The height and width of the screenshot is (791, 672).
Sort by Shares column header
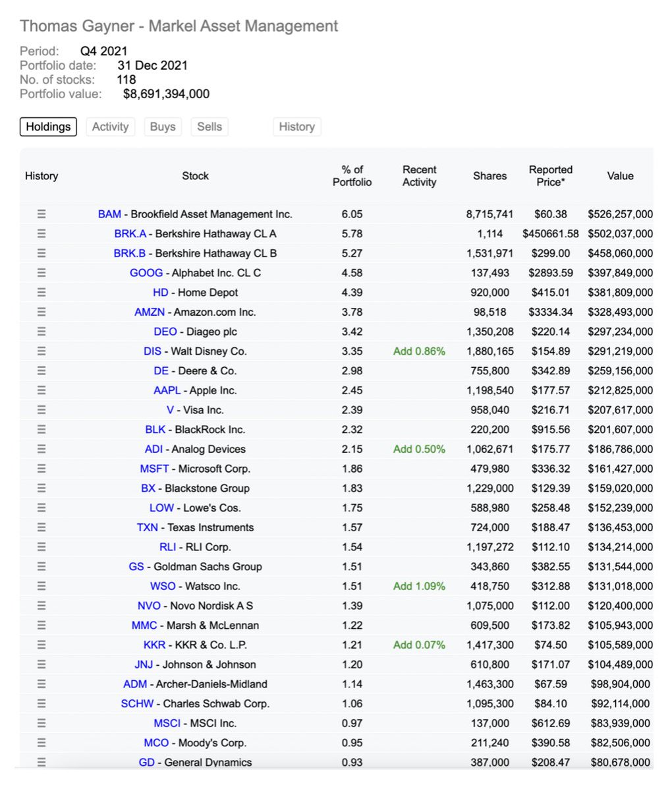tap(490, 176)
